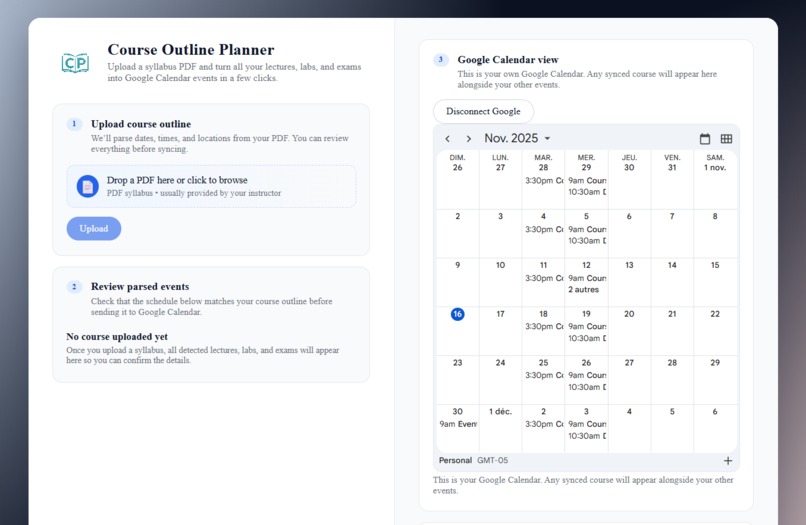The image size is (806, 525).
Task: Click the VEN. 31 column header
Action: (x=672, y=162)
